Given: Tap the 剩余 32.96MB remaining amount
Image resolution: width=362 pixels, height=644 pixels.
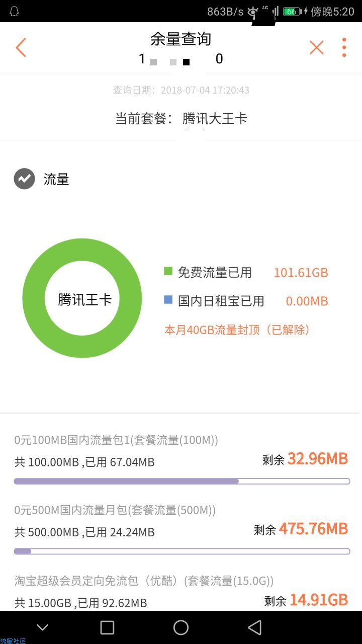Looking at the screenshot, I should tap(305, 459).
